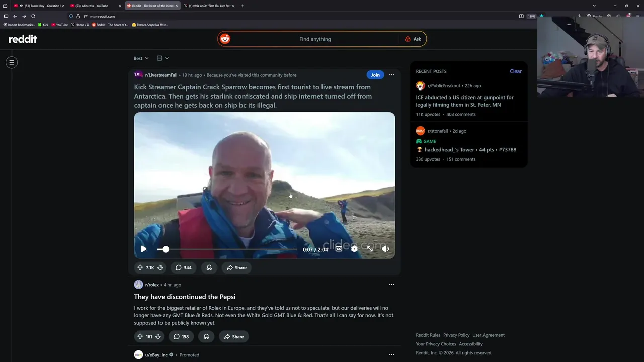Downvote the rolex Pepsi post

[x=158, y=337]
